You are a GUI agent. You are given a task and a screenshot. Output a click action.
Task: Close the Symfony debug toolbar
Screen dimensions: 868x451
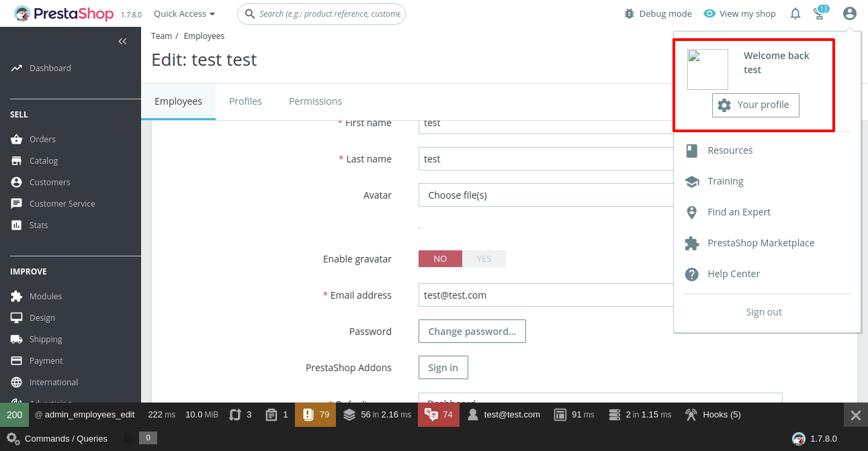(855, 415)
